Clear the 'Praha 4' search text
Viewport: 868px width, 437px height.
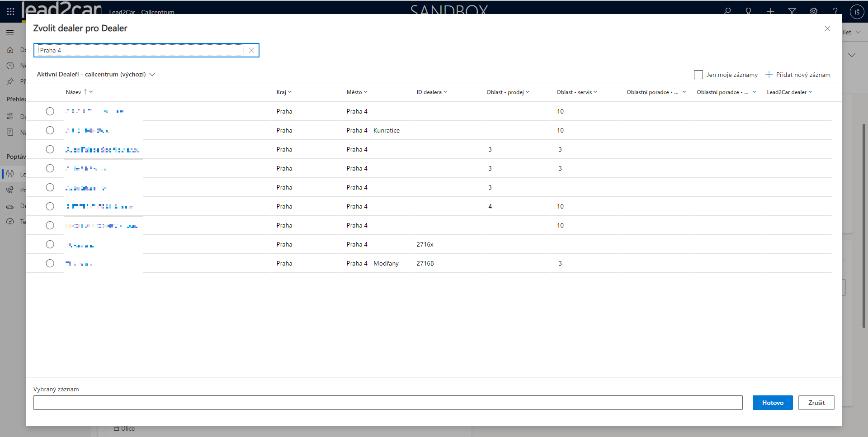[251, 50]
